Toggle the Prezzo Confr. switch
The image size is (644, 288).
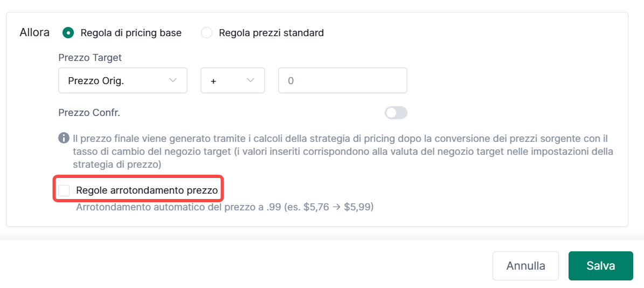point(396,113)
